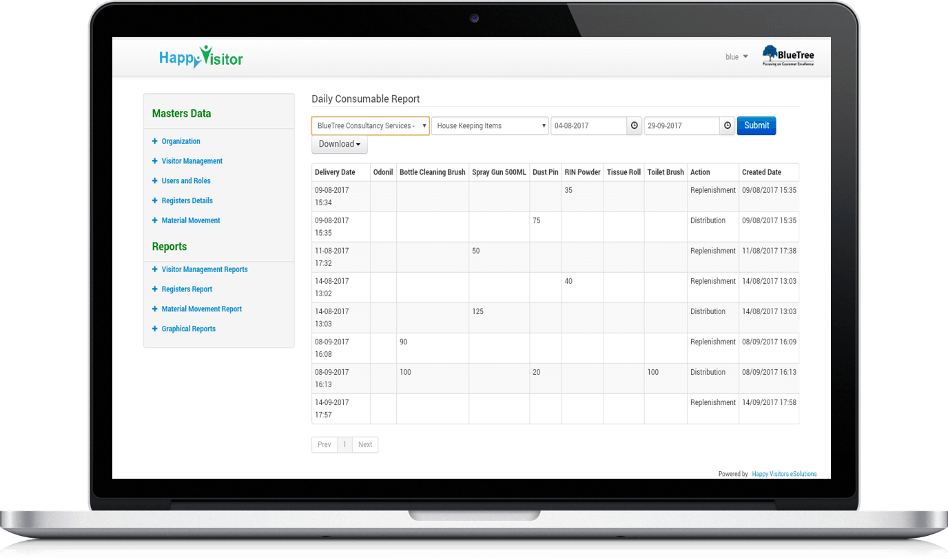
Task: Click the plus icon beside Material Movement
Action: 155,220
